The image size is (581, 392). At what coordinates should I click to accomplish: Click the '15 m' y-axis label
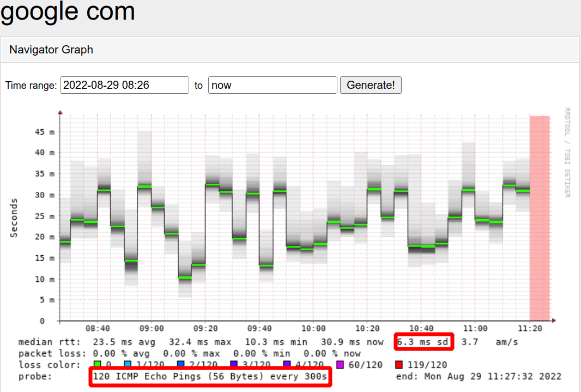[45, 258]
